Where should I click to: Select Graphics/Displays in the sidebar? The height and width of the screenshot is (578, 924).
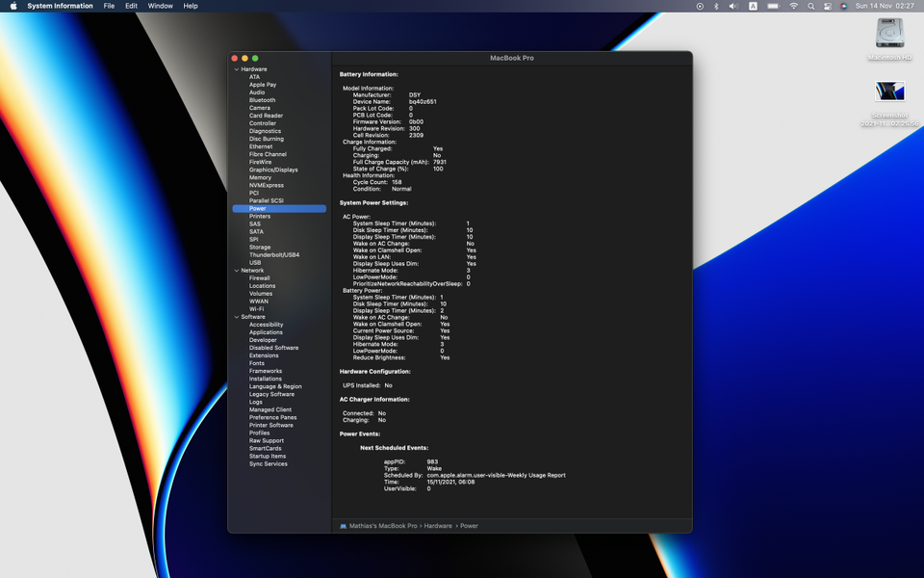273,170
